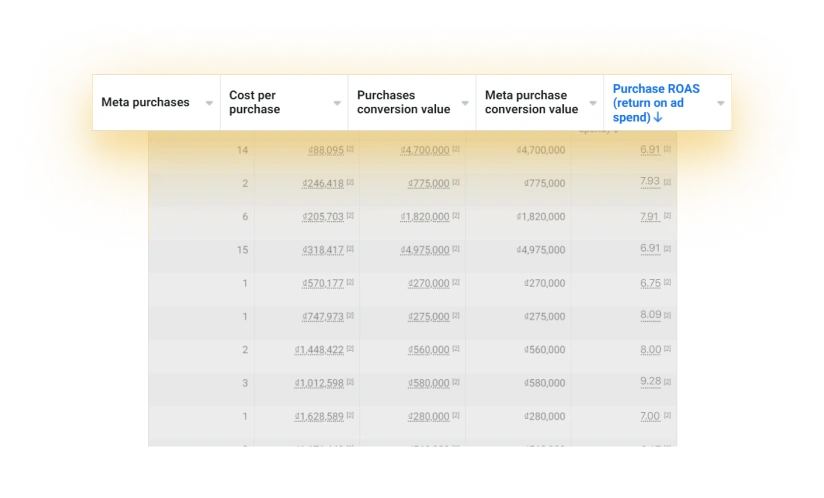Expand the Cost per purchase column dropdown
Viewport: 824px width, 498px height.
(337, 103)
